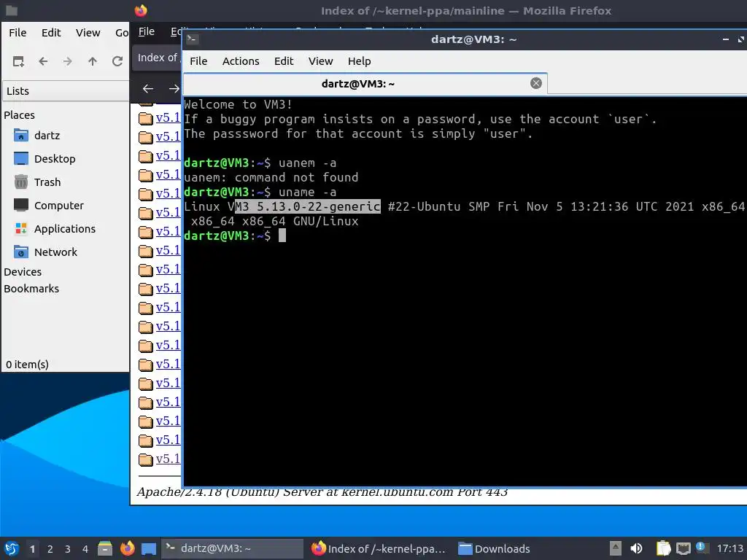The image size is (747, 560).
Task: Click the Devices section header
Action: (23, 272)
